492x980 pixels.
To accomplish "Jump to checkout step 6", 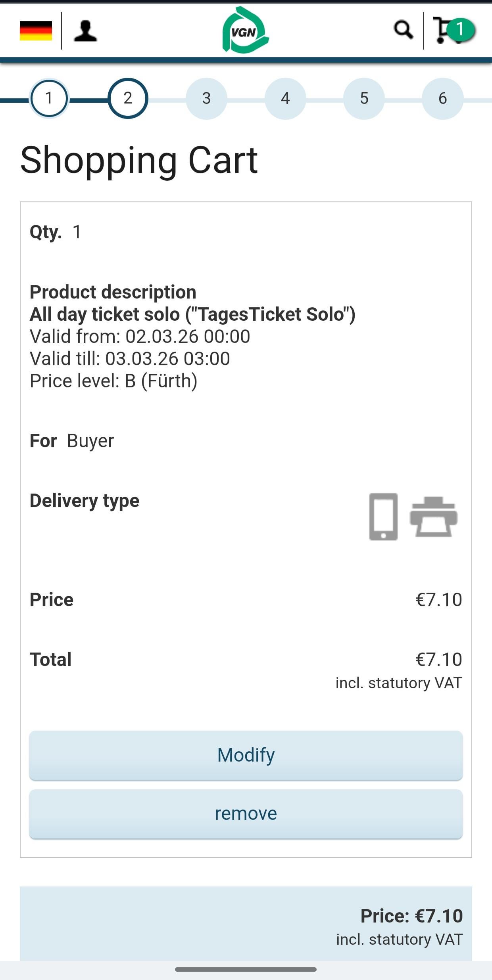I will (442, 98).
